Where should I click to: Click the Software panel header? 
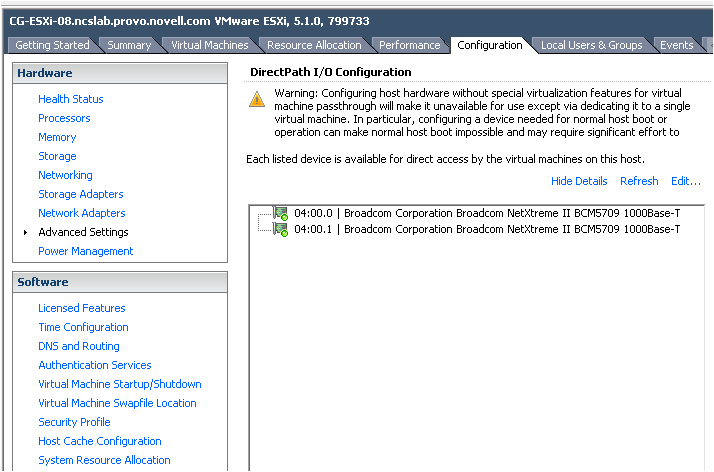(120, 282)
